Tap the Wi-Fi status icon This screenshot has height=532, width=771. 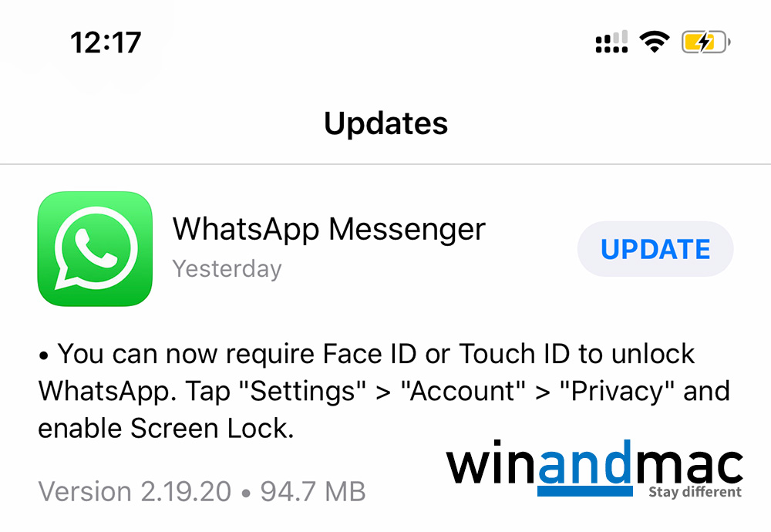[x=654, y=42]
